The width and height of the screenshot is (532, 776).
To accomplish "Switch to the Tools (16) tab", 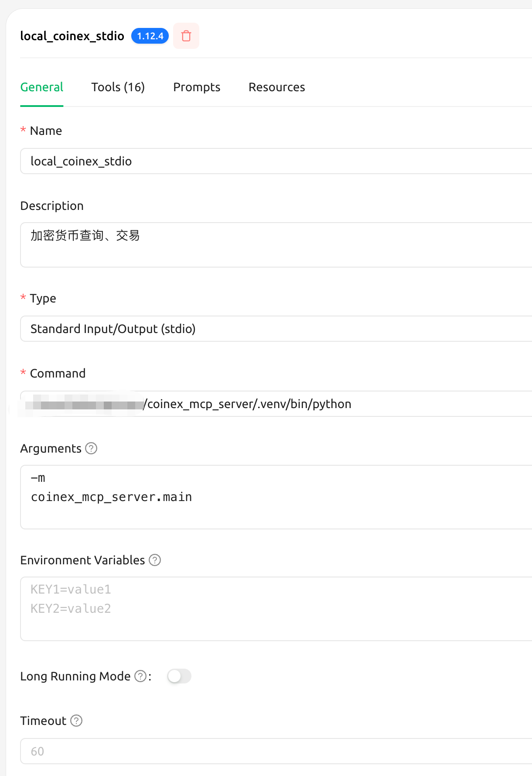I will (x=118, y=87).
